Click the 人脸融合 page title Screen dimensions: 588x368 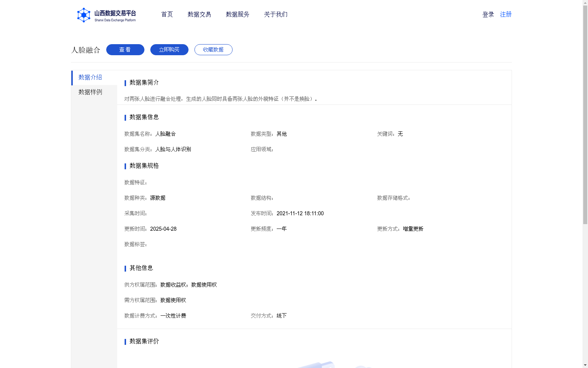86,50
